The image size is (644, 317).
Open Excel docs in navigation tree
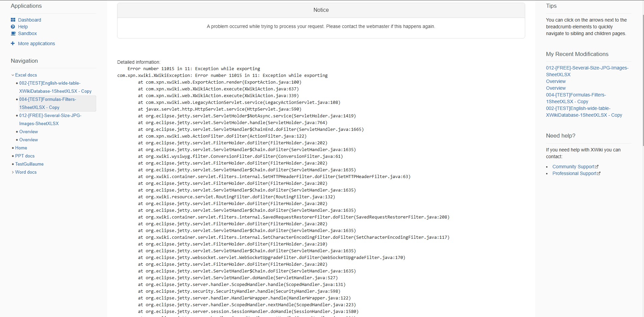tap(26, 75)
